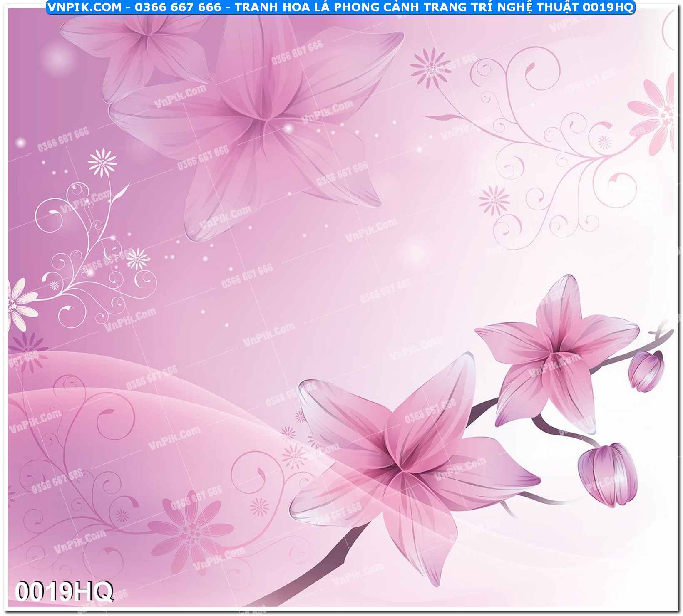
Task: Click the pink daisy below the right swirl vines
Action: point(494,200)
